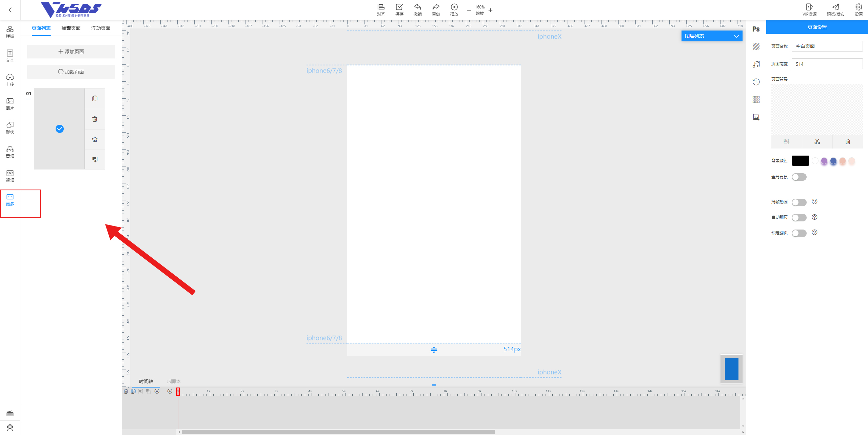The image size is (868, 435).
Task: Switch to the 弹窗页面 tab
Action: point(71,28)
